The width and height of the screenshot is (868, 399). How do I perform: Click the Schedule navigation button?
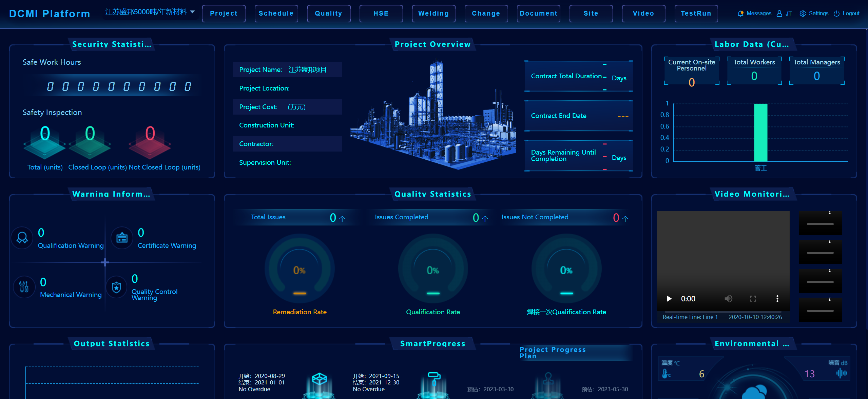(x=276, y=14)
